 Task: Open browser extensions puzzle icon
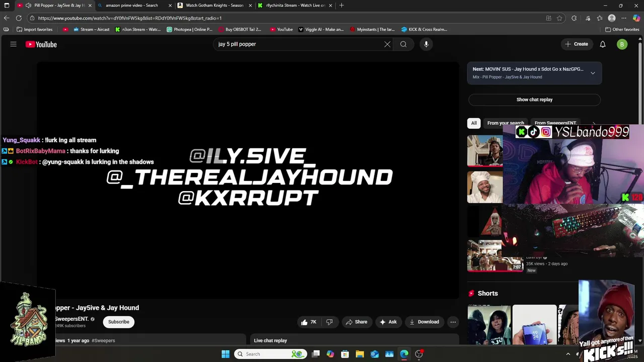[x=574, y=18]
